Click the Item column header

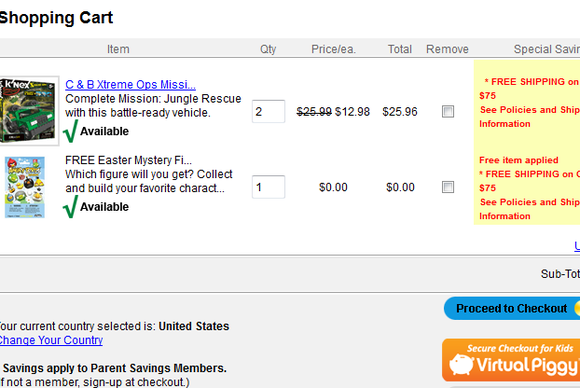(x=118, y=49)
